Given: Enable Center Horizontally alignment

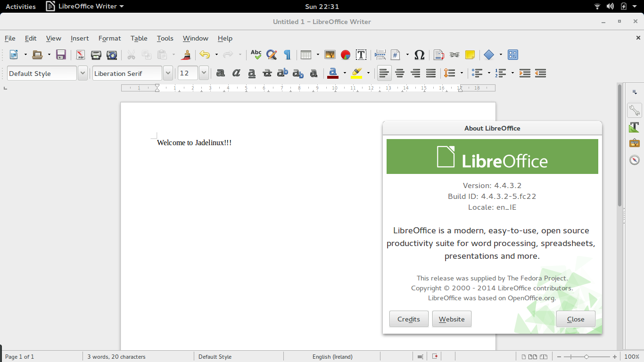Looking at the screenshot, I should coord(400,73).
